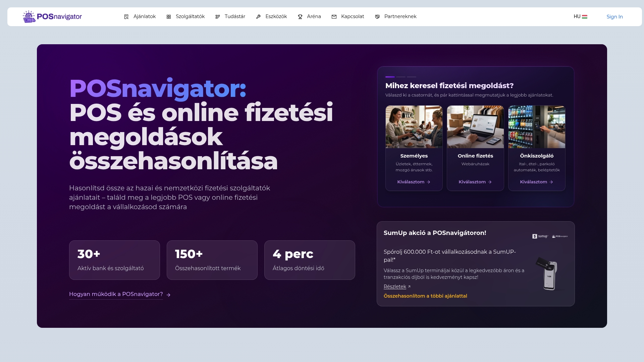Open the HU language selector
This screenshot has height=362, width=644.
click(x=580, y=16)
